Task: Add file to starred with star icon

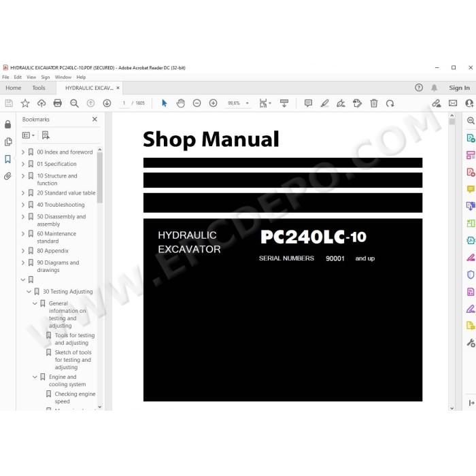Action: point(25,103)
